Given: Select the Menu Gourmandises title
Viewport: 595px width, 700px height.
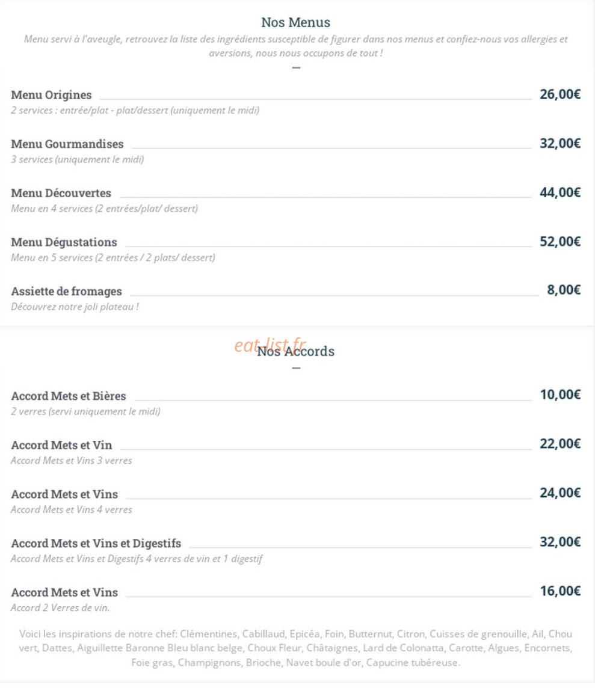Looking at the screenshot, I should (67, 144).
